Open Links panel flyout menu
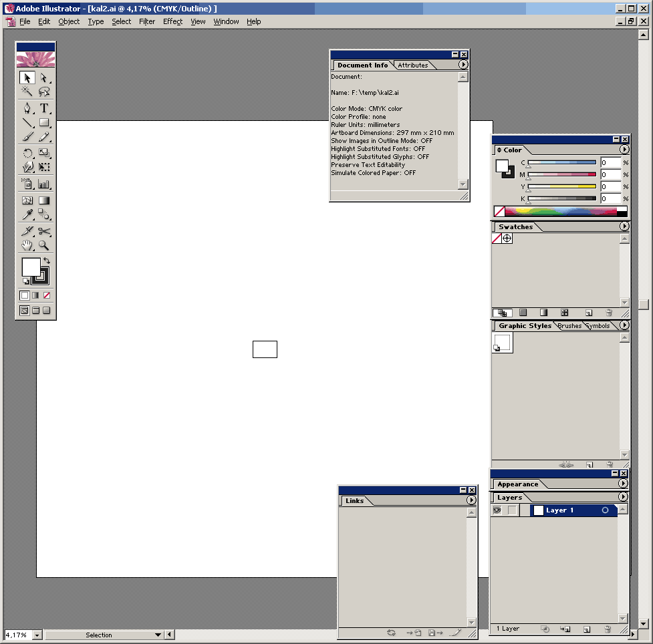Viewport: 653px width, 644px height. 471,500
